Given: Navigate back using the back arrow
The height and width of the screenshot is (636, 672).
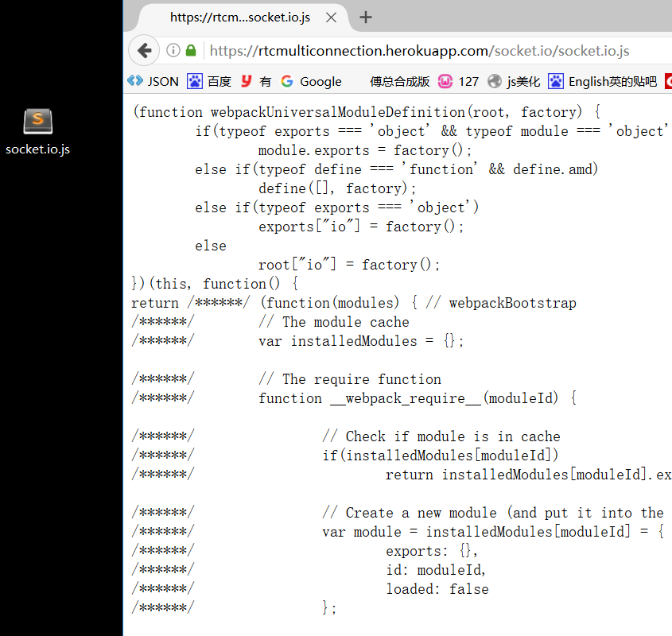Looking at the screenshot, I should tap(144, 49).
